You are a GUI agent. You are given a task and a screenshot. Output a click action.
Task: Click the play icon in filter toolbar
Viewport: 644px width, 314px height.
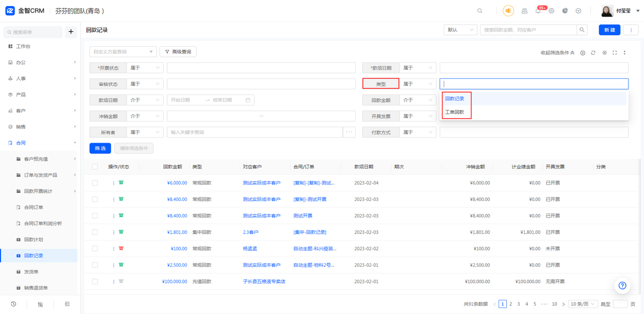click(x=583, y=53)
